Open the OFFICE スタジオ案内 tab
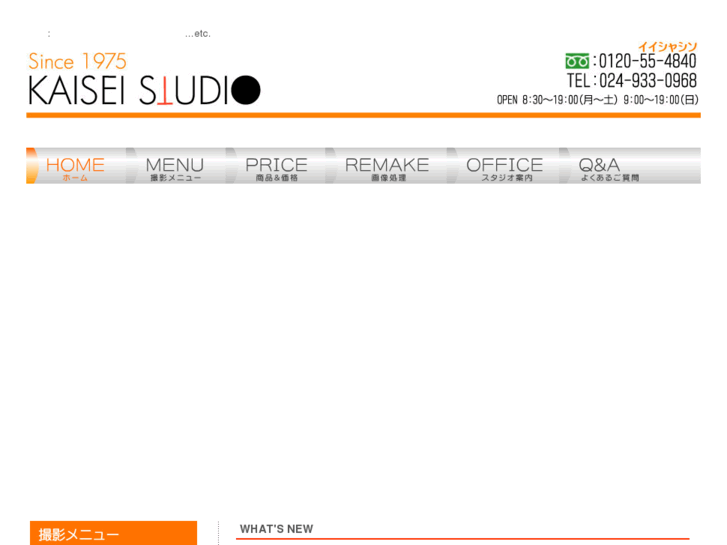This screenshot has height=545, width=727. [504, 166]
